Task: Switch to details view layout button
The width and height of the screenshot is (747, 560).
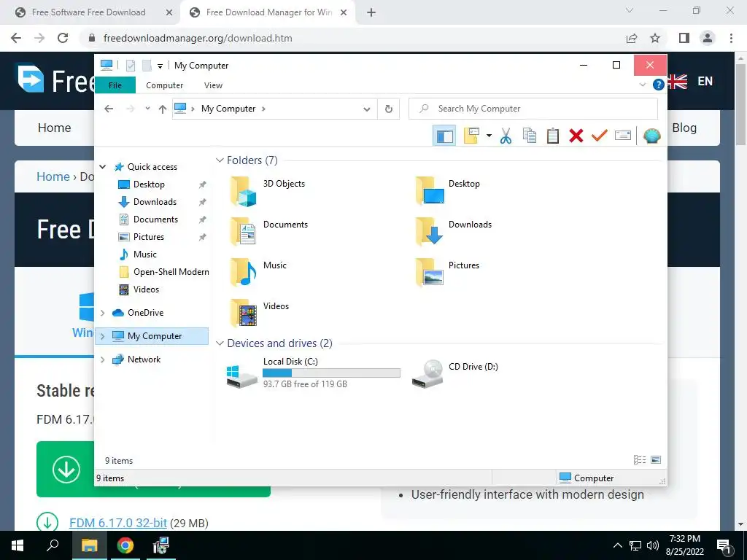Action: click(x=639, y=460)
